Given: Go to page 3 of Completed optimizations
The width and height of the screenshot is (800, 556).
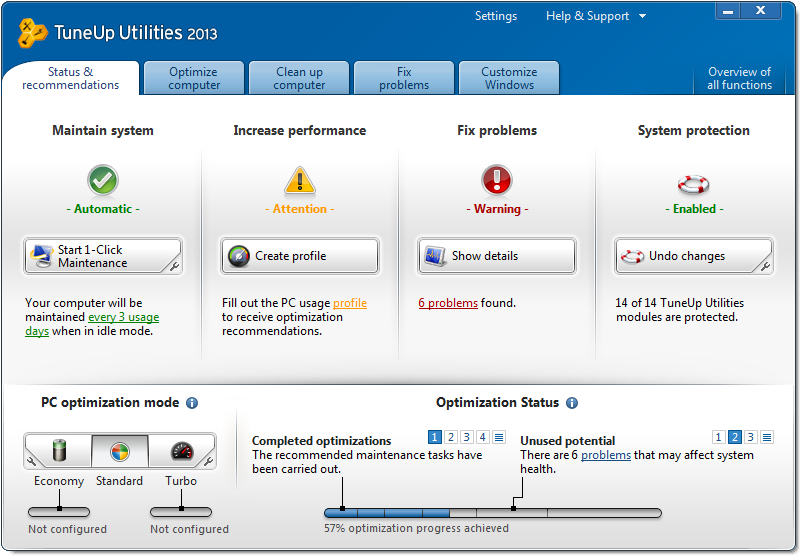Looking at the screenshot, I should pos(467,437).
